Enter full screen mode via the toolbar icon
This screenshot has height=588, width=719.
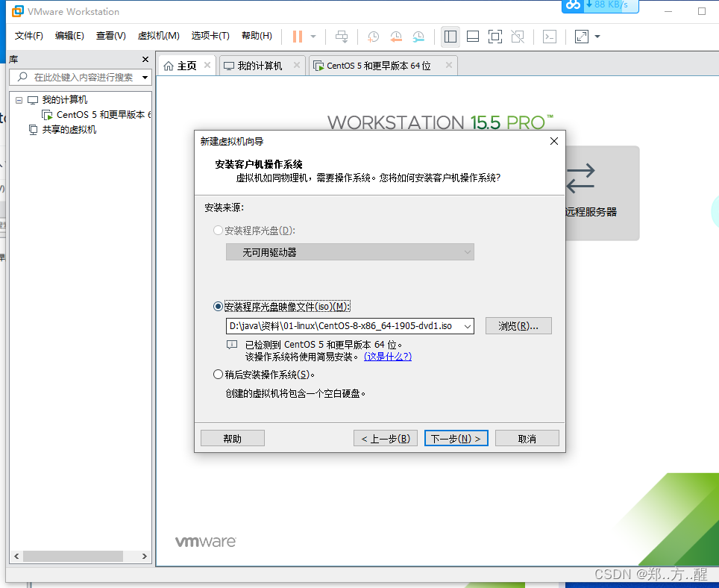pyautogui.click(x=495, y=37)
